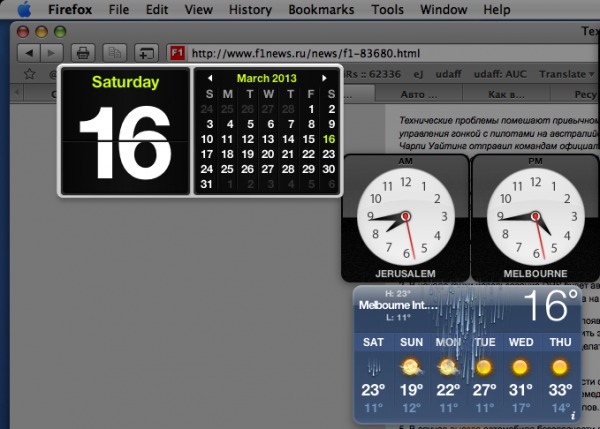Open the Help menu

pos(497,10)
